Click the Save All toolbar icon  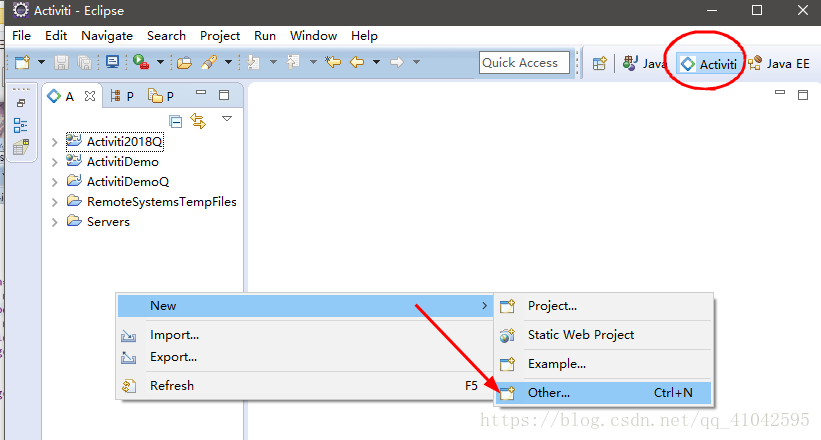pyautogui.click(x=84, y=62)
